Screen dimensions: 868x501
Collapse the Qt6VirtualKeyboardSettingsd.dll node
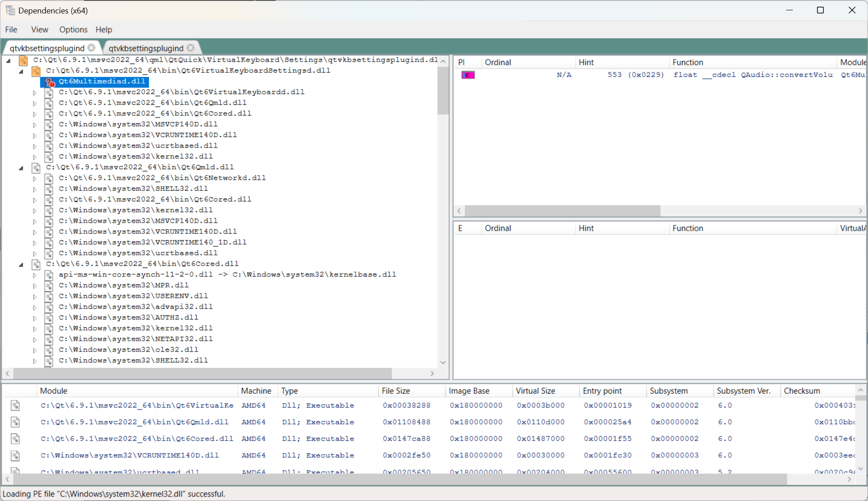pos(21,71)
